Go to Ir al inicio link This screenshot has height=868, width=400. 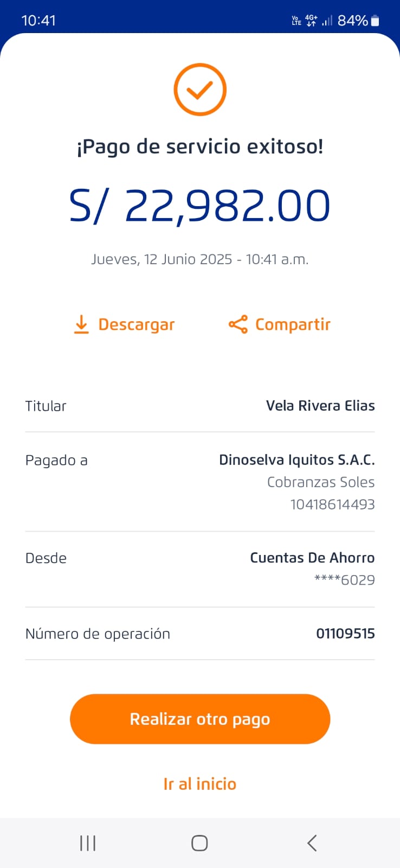click(x=200, y=784)
